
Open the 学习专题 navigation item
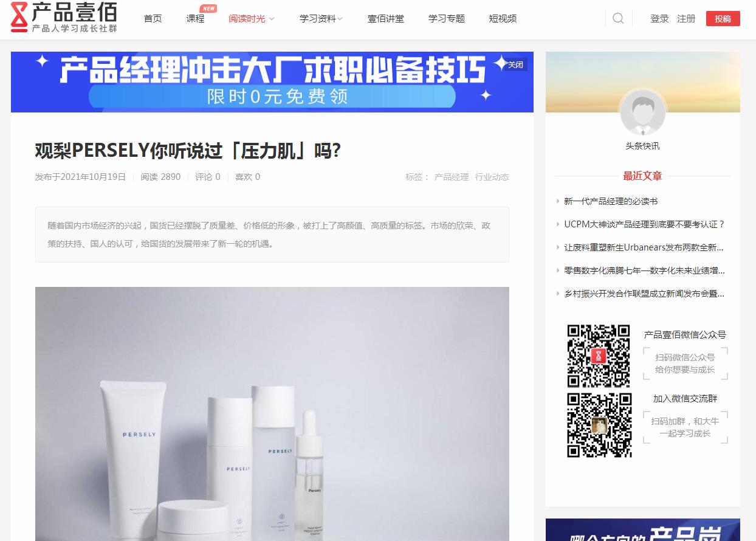[447, 19]
